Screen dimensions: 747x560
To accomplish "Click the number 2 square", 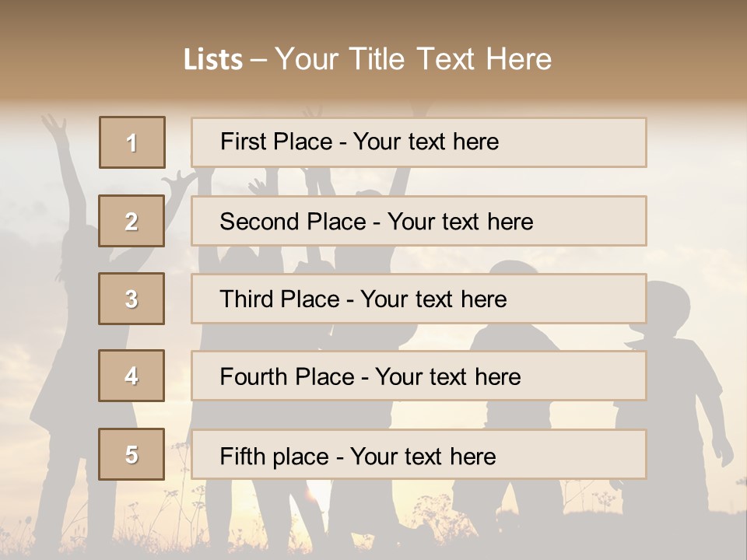I will 132,221.
